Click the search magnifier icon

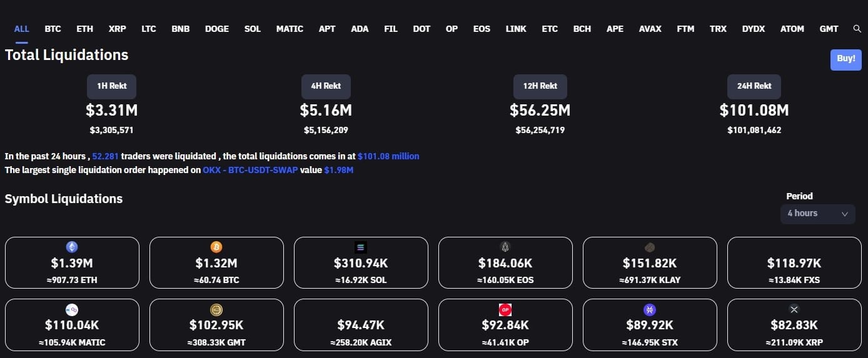(x=857, y=29)
